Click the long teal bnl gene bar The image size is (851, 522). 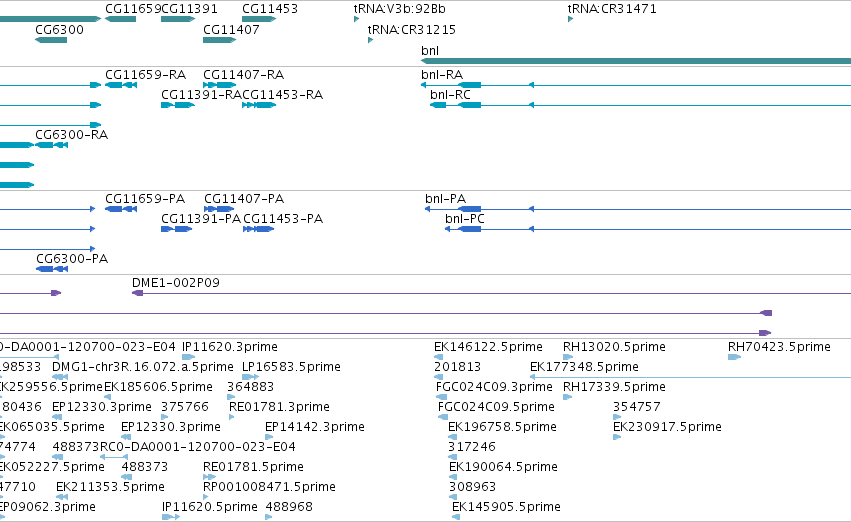point(636,61)
